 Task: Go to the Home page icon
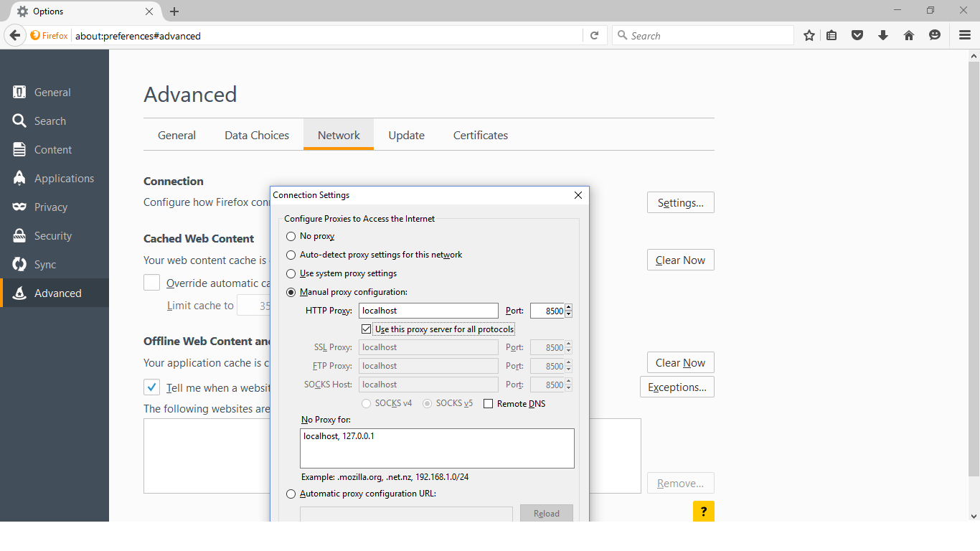click(x=909, y=35)
